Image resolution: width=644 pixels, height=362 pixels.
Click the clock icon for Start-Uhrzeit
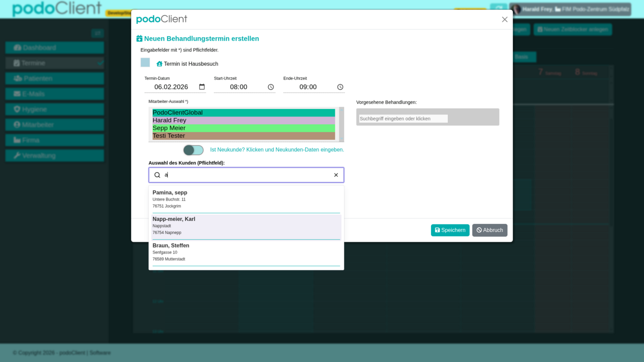pos(271,87)
